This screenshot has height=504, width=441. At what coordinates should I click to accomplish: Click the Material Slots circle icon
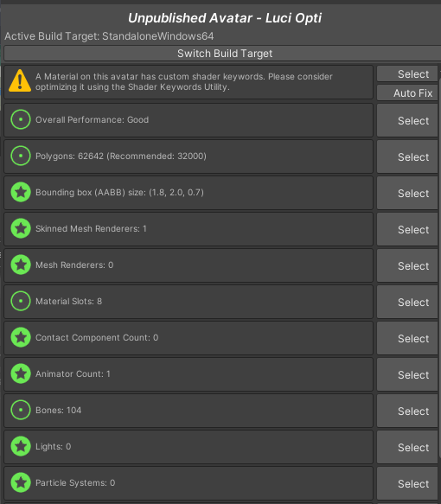click(x=21, y=301)
